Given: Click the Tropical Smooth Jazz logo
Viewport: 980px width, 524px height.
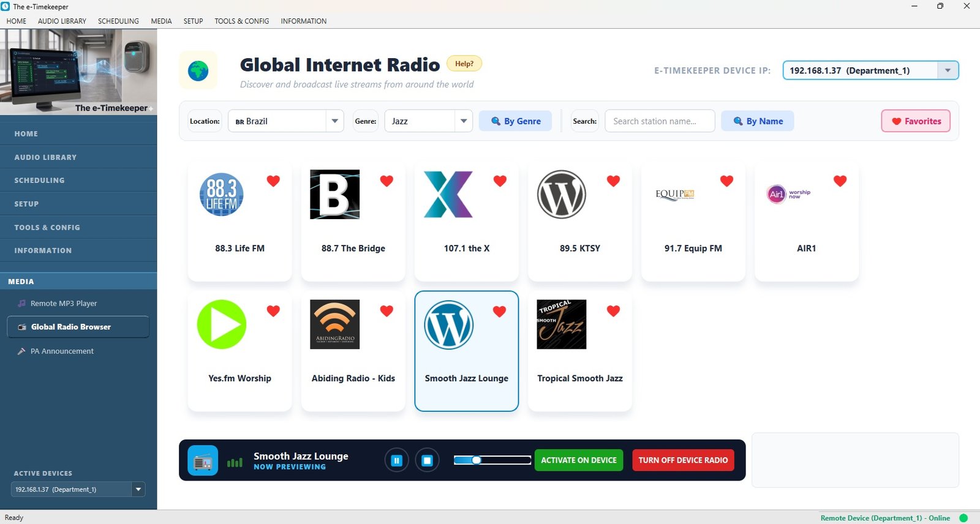Looking at the screenshot, I should (x=562, y=324).
